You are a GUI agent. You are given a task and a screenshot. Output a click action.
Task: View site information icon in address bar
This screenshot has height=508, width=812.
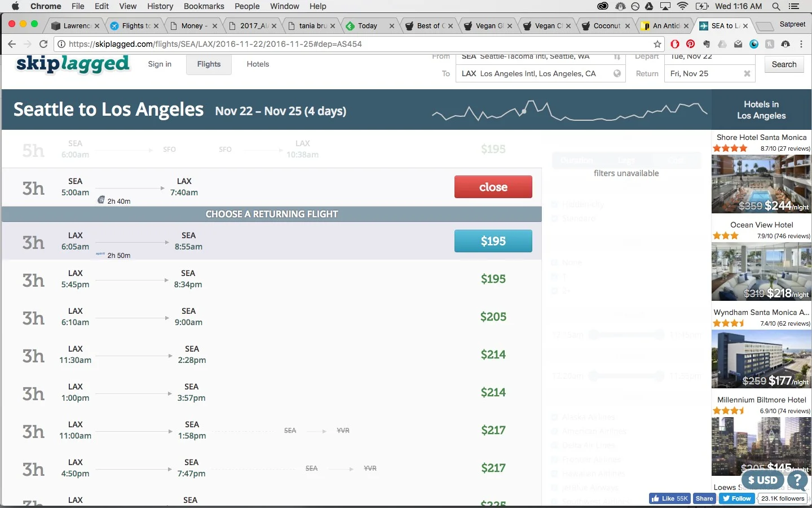pos(61,44)
